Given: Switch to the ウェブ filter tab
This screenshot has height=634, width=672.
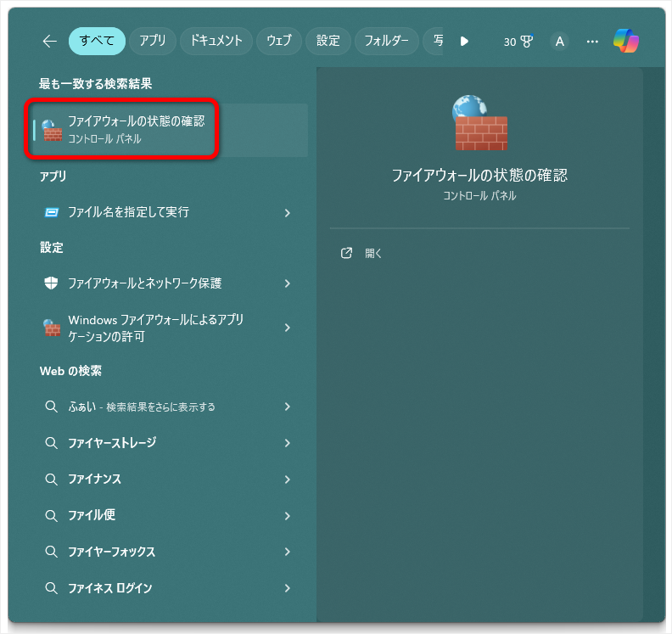Looking at the screenshot, I should (x=279, y=41).
